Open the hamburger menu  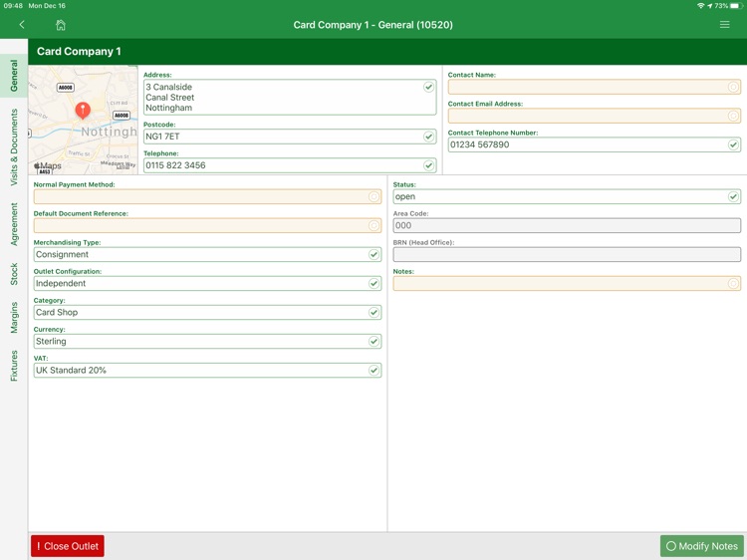(725, 24)
